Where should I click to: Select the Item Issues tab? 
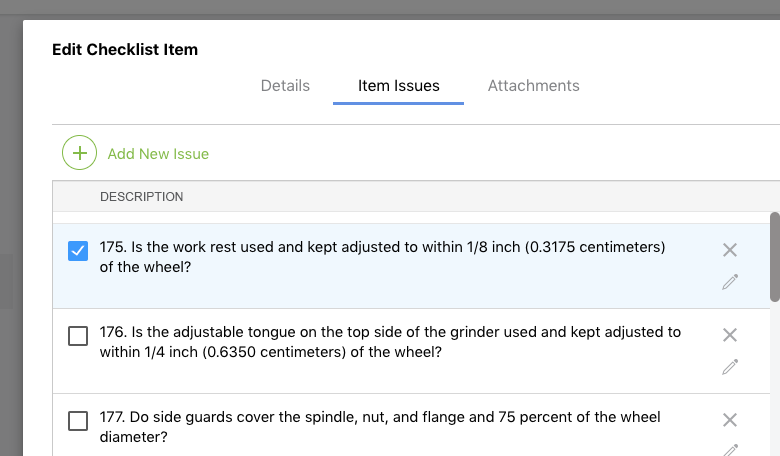click(x=398, y=86)
